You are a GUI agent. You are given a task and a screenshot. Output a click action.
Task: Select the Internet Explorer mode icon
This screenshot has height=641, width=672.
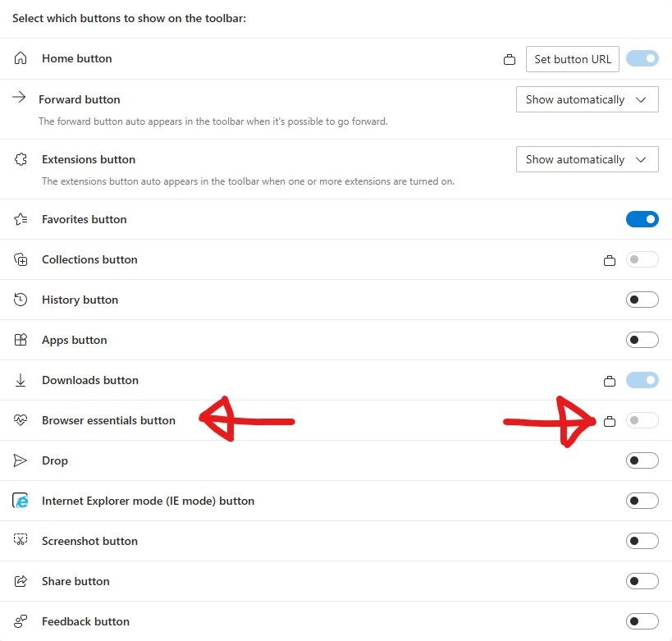pyautogui.click(x=19, y=501)
